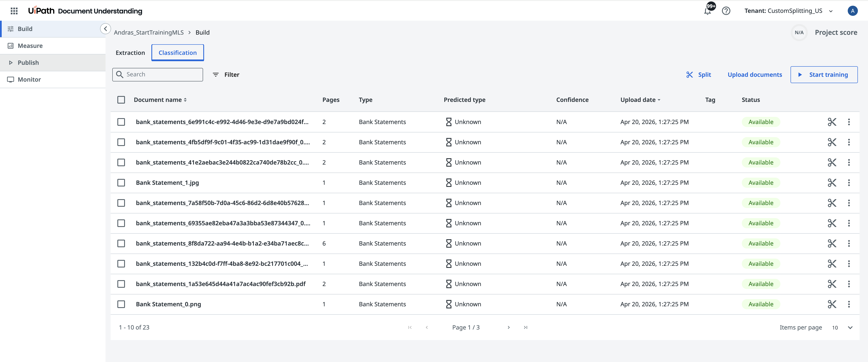
Task: Select checkbox for bank_statements_7a58f50b row
Action: coord(121,203)
